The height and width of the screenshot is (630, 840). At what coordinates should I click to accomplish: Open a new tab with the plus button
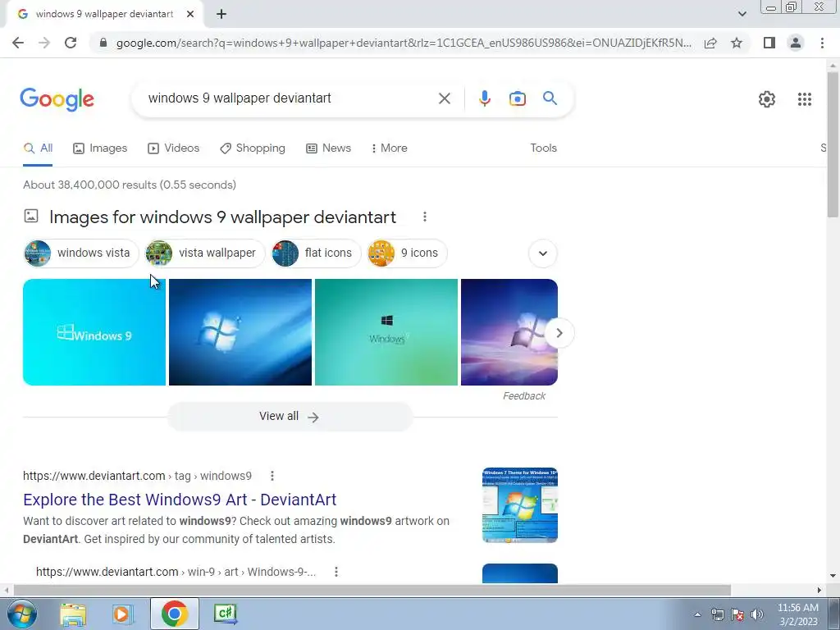point(221,15)
